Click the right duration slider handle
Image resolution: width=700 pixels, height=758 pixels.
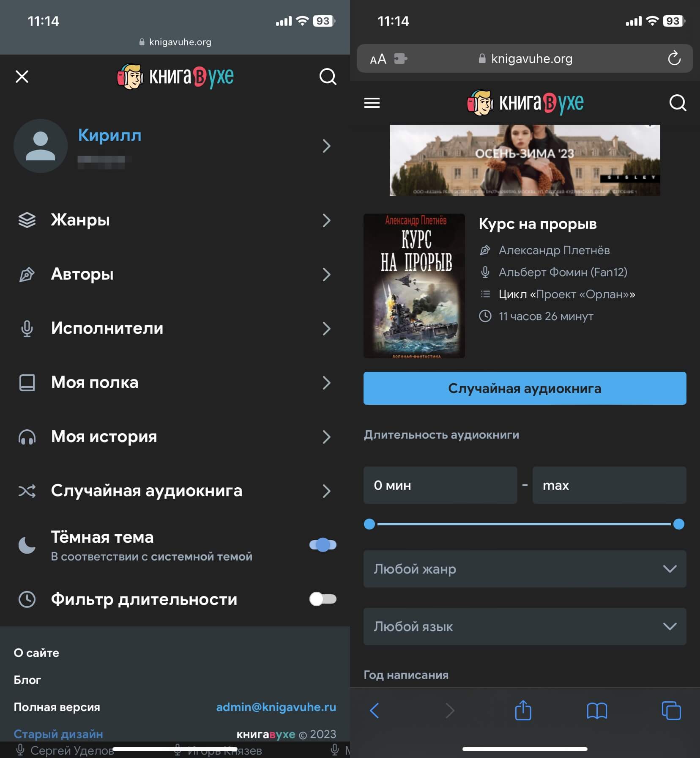(x=678, y=524)
